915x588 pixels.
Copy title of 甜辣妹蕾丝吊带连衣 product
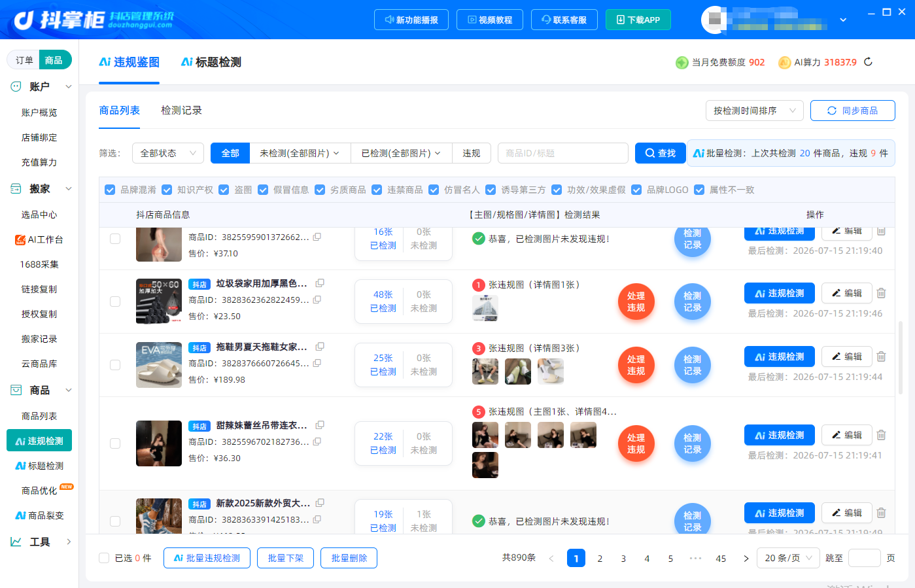click(320, 425)
